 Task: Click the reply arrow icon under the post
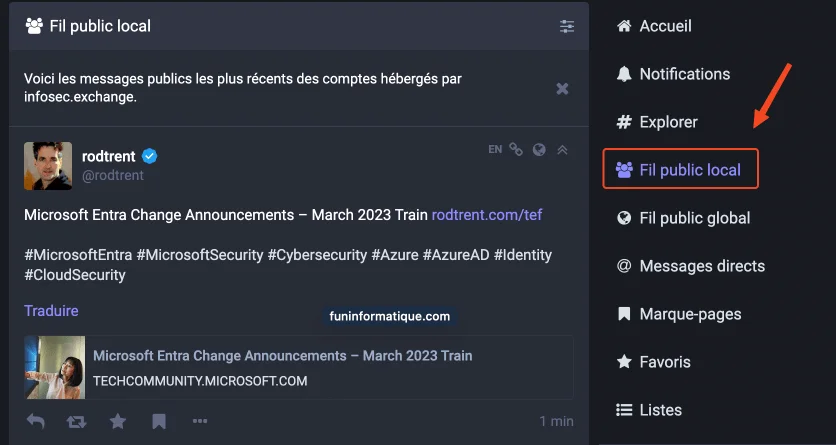point(35,422)
